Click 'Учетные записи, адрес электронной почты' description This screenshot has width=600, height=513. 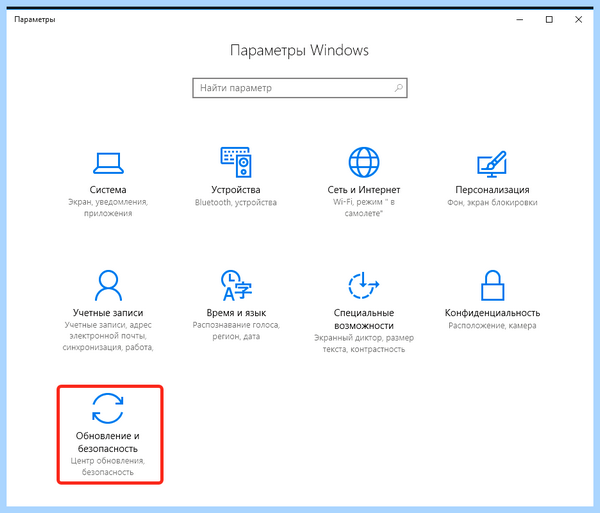[x=108, y=336]
